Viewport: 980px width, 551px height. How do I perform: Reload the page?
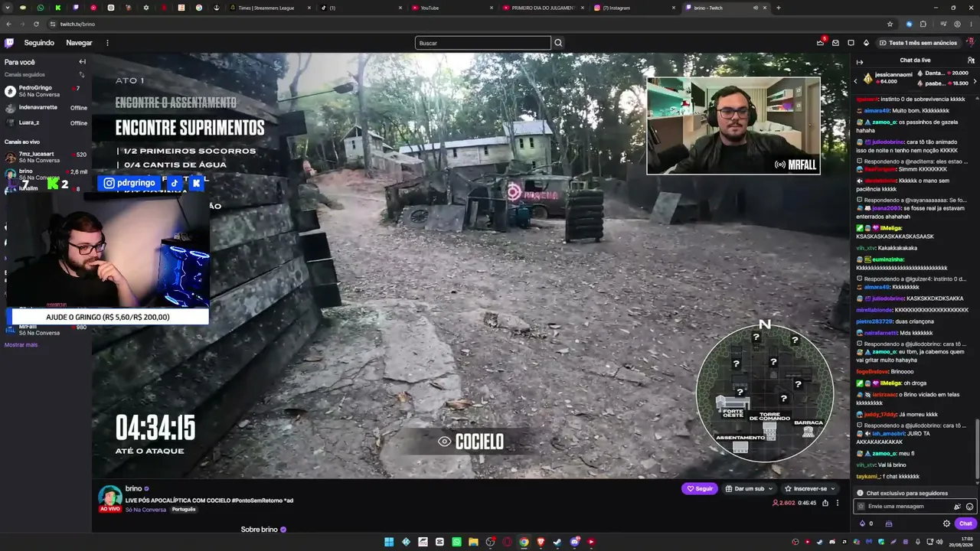tap(36, 24)
